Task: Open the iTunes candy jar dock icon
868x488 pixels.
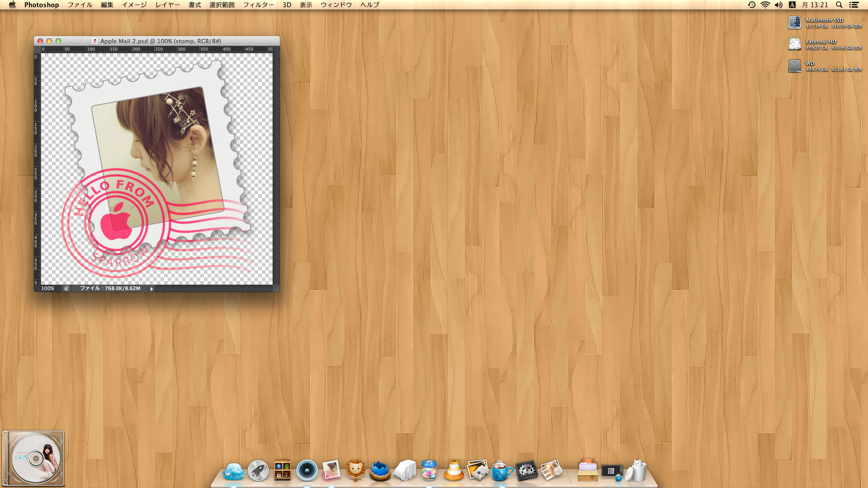Action: [429, 470]
